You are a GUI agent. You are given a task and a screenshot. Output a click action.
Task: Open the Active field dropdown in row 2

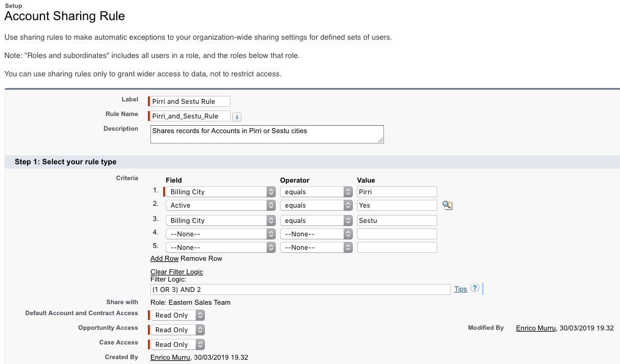[221, 206]
